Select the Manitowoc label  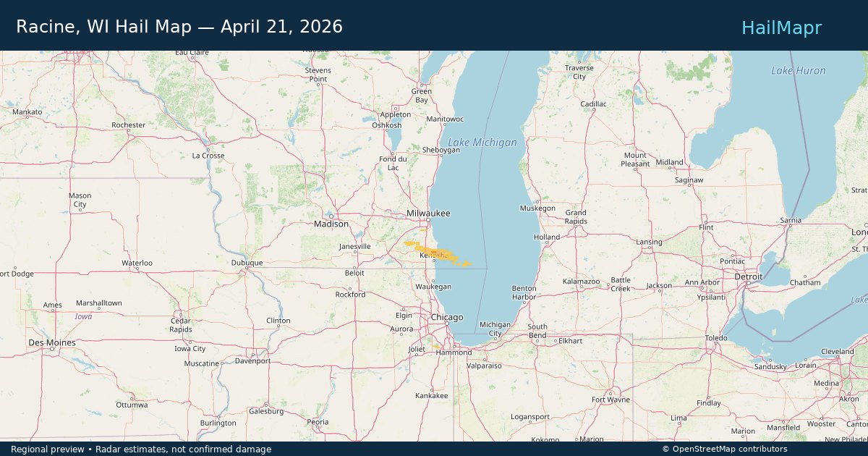[445, 119]
